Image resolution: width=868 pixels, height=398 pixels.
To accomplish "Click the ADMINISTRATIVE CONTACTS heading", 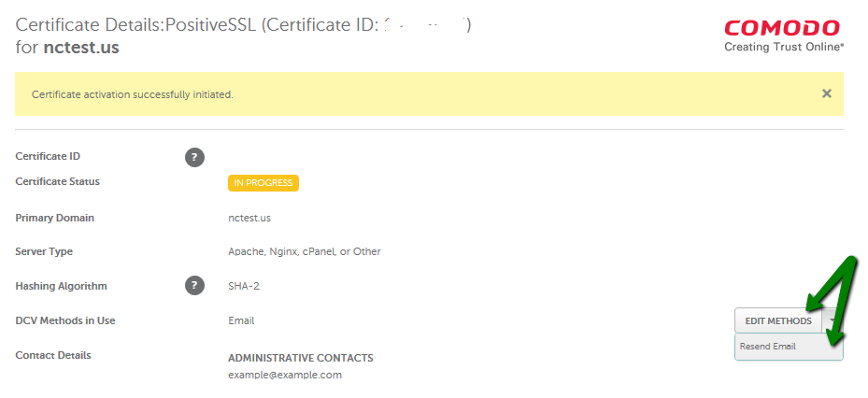I will point(301,358).
